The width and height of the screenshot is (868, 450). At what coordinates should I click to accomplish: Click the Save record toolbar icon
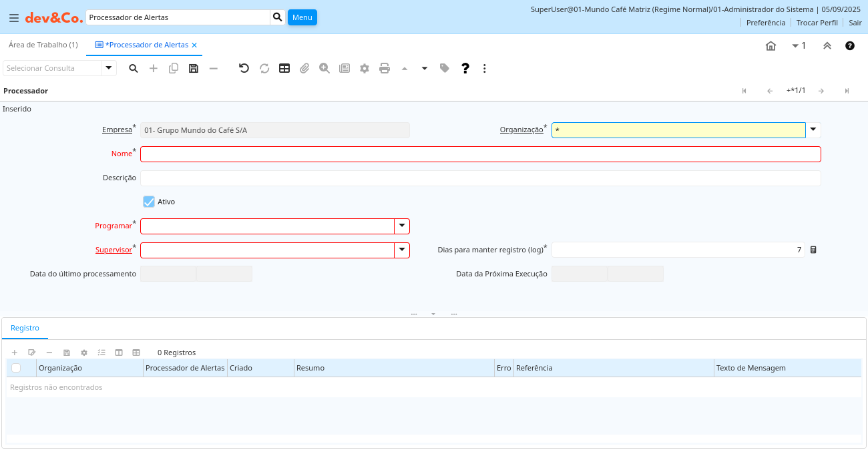pyautogui.click(x=194, y=68)
